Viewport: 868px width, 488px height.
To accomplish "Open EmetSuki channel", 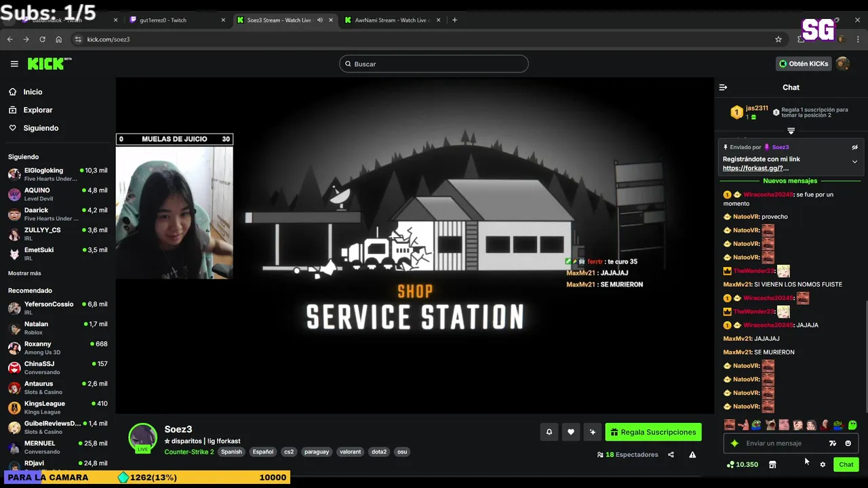I will pyautogui.click(x=58, y=253).
